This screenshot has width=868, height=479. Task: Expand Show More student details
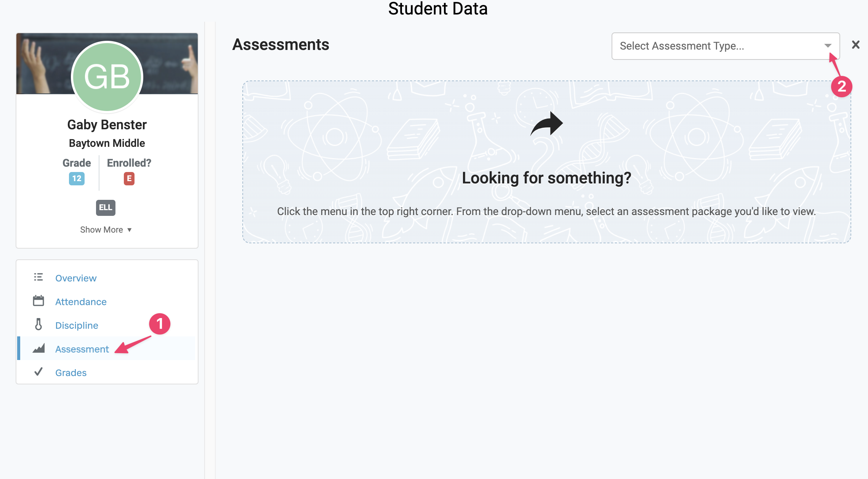(x=106, y=230)
